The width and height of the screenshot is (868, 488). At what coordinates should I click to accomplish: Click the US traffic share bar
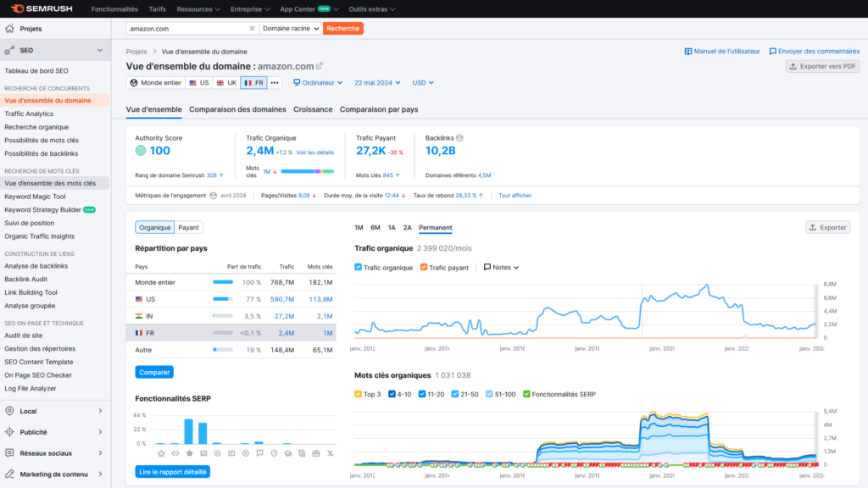(223, 299)
